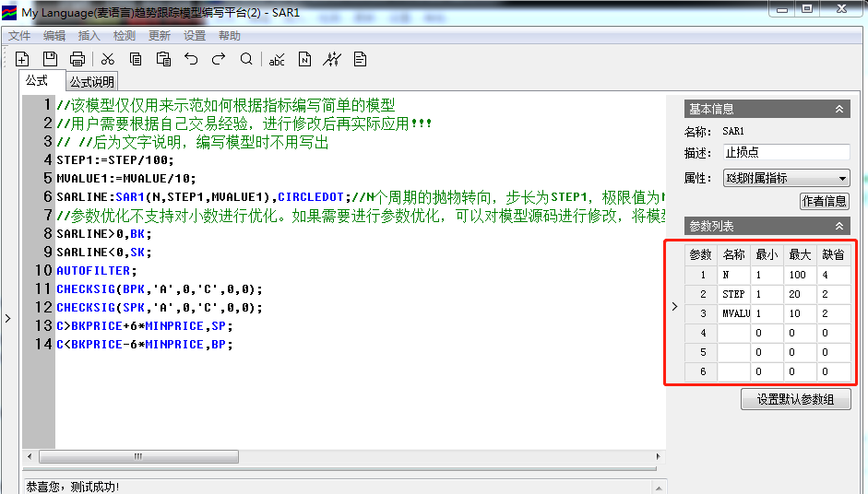
Task: Click the abc spell-check icon
Action: click(277, 59)
